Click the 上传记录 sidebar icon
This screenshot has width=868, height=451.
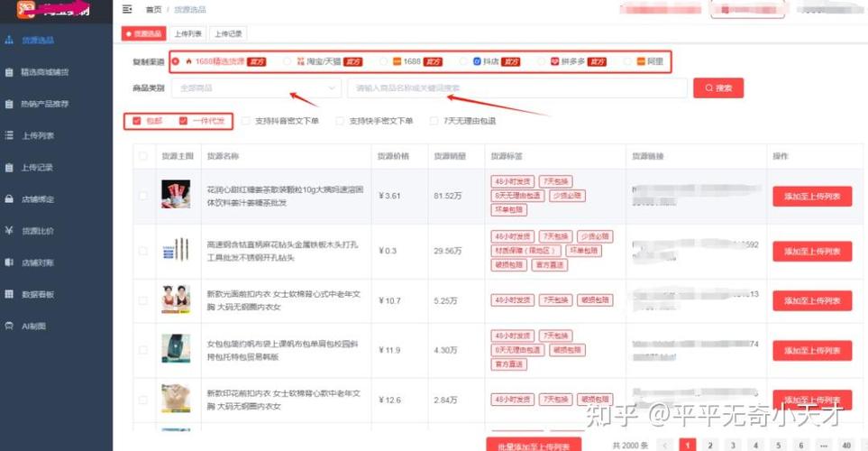click(x=9, y=168)
